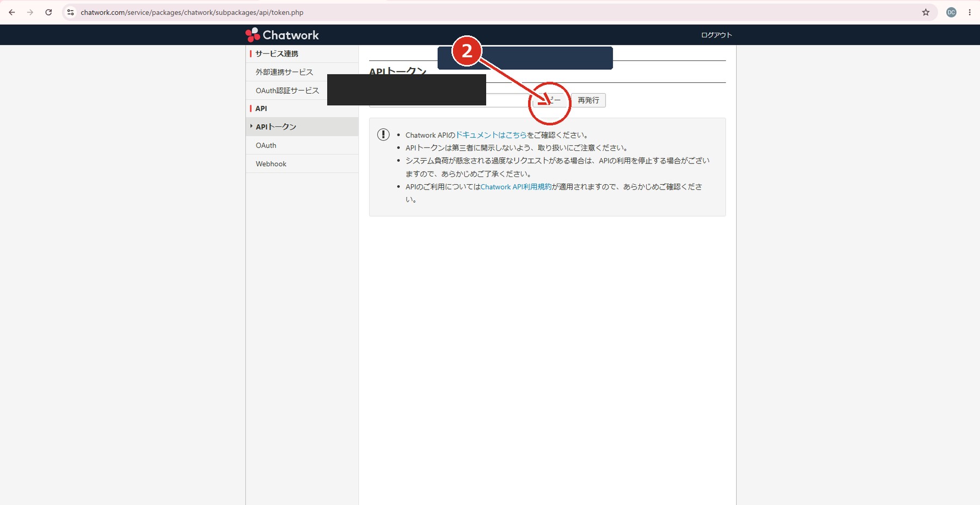Click the API section heading

click(261, 108)
